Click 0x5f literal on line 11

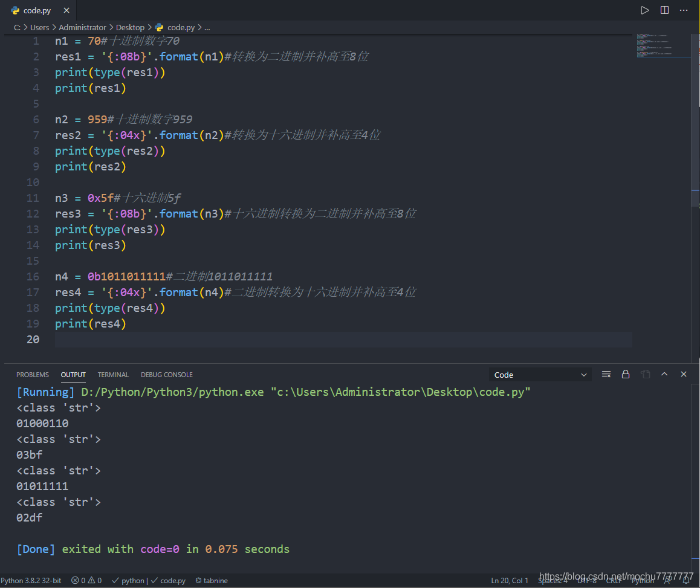coord(100,198)
